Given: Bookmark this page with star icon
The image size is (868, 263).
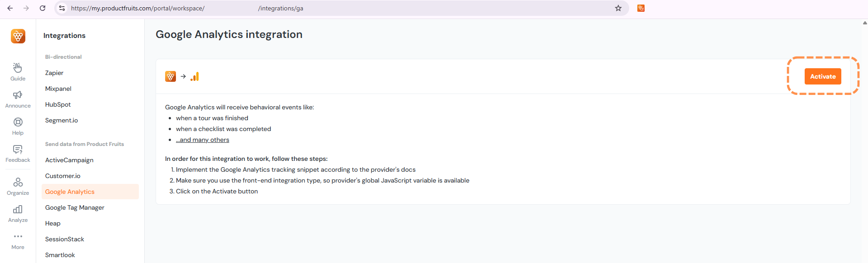Looking at the screenshot, I should click(x=618, y=8).
